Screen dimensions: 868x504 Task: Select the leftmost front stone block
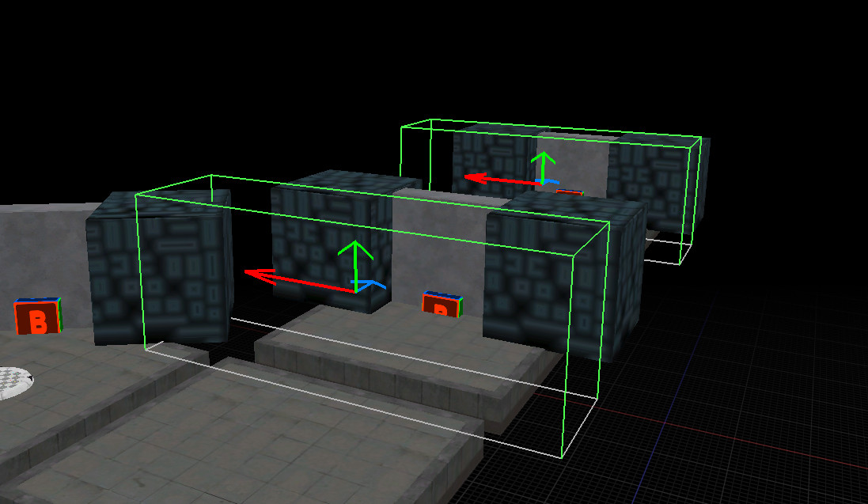(x=161, y=267)
